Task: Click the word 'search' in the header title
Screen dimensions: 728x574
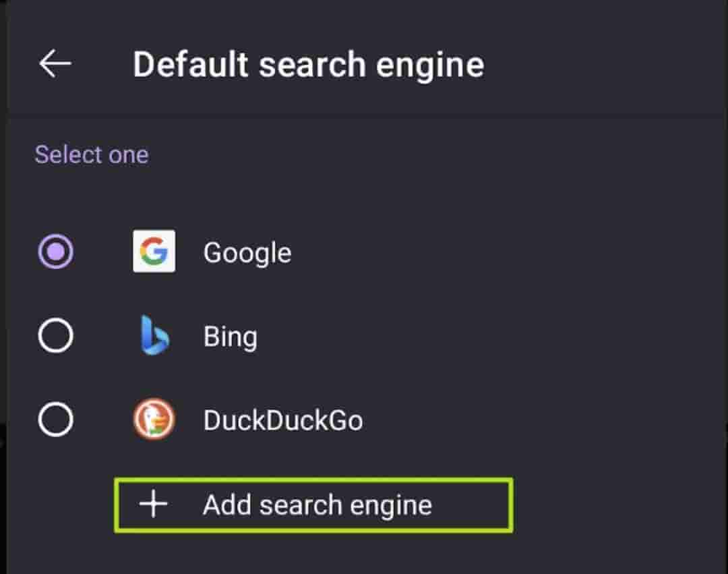Action: [x=313, y=65]
